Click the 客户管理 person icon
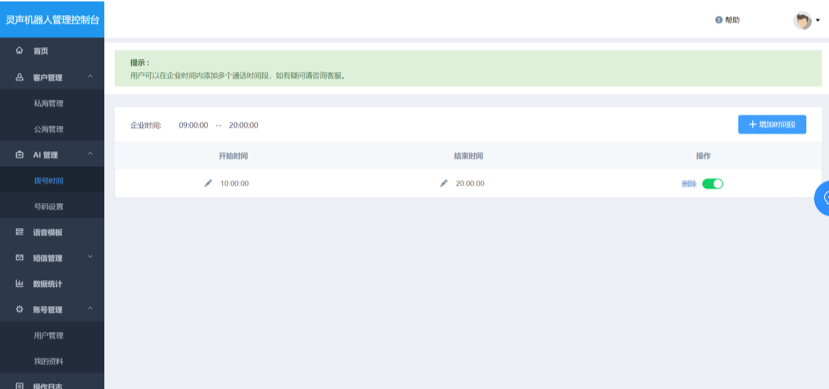The width and height of the screenshot is (829, 389). click(20, 77)
